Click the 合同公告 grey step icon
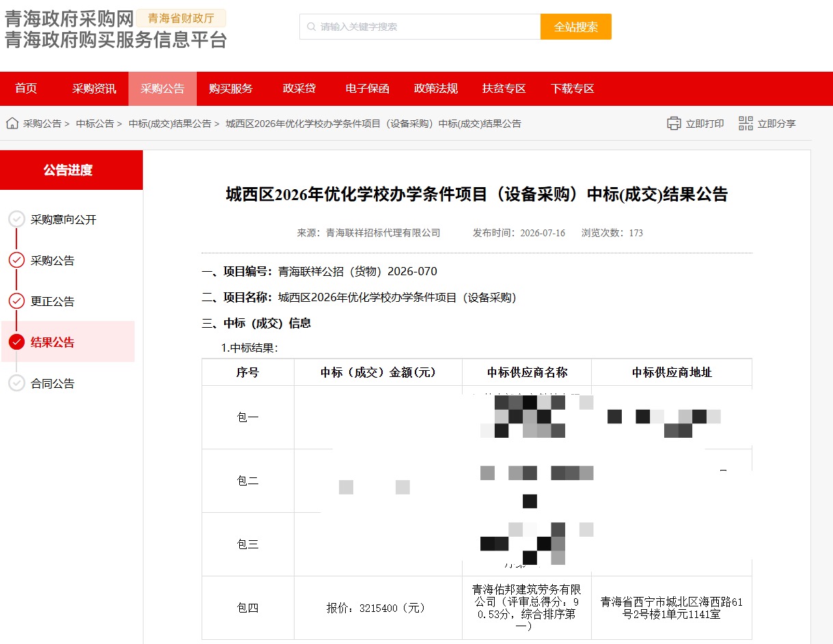 16,383
